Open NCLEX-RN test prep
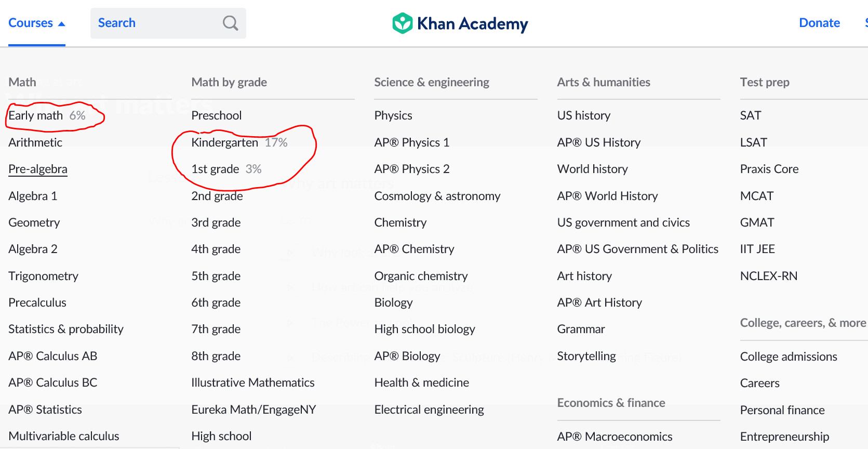 [768, 276]
